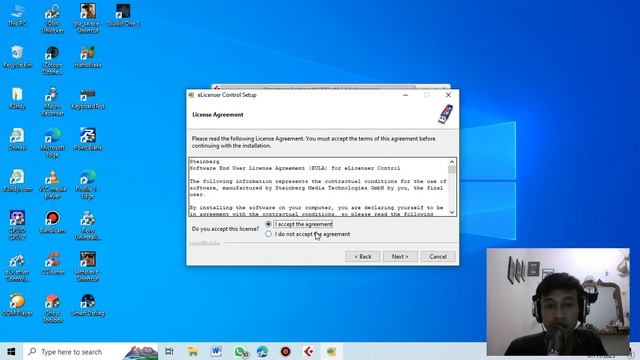
Task: Open the Windows Start menu
Action: pyautogui.click(x=11, y=351)
